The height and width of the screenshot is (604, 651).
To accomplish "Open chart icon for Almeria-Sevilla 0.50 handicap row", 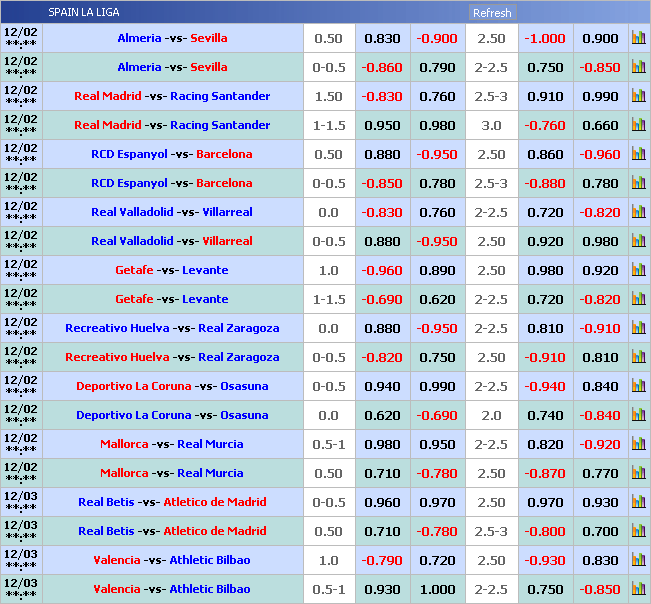I will (x=638, y=38).
